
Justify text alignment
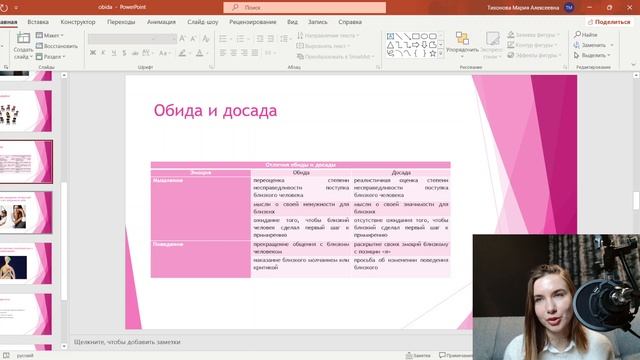(x=255, y=53)
